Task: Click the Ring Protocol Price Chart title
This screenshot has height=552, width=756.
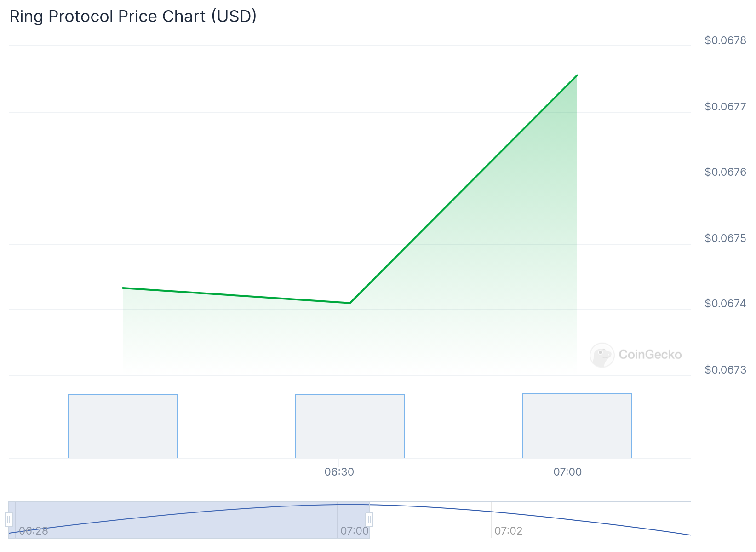Action: (x=133, y=17)
